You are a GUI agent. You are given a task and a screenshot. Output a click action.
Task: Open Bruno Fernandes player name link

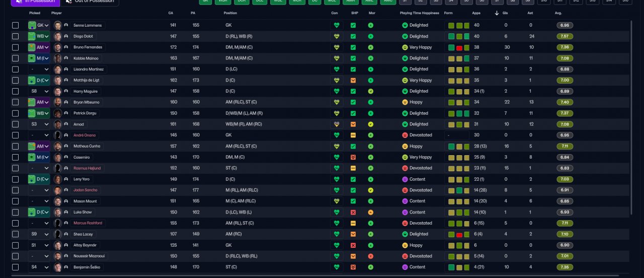pyautogui.click(x=88, y=47)
